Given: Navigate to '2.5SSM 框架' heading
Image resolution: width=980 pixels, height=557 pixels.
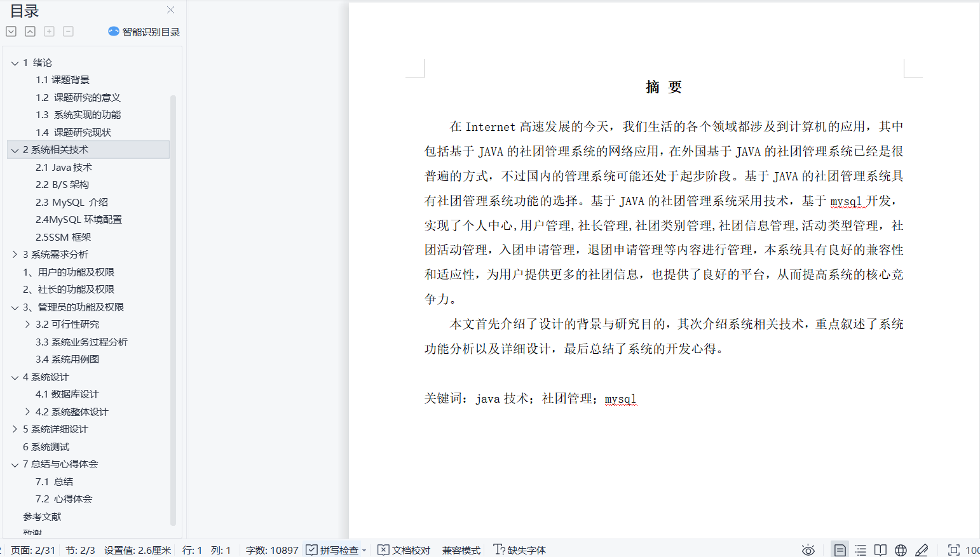Looking at the screenshot, I should point(64,237).
